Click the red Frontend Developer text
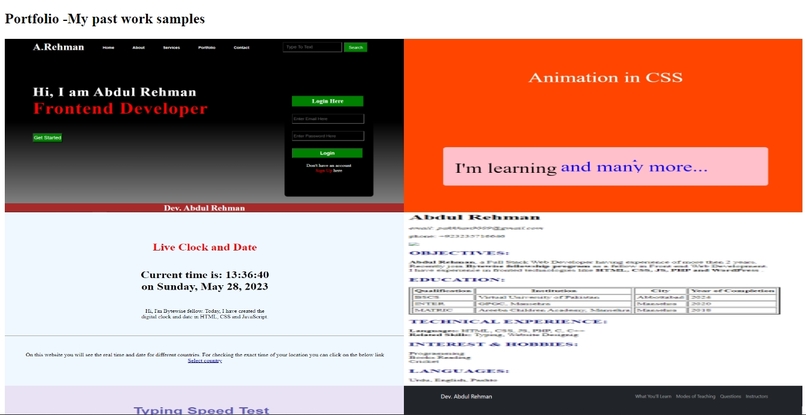The height and width of the screenshot is (415, 806). (120, 109)
